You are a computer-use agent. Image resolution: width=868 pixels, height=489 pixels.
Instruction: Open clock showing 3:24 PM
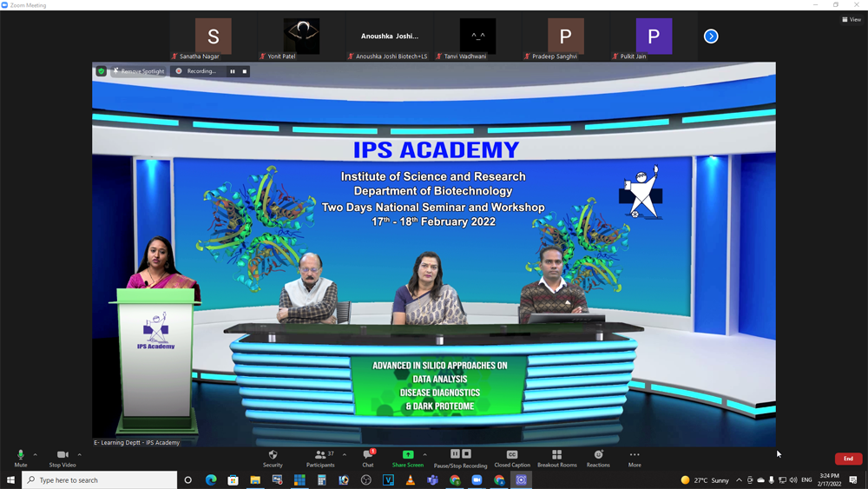coord(829,480)
